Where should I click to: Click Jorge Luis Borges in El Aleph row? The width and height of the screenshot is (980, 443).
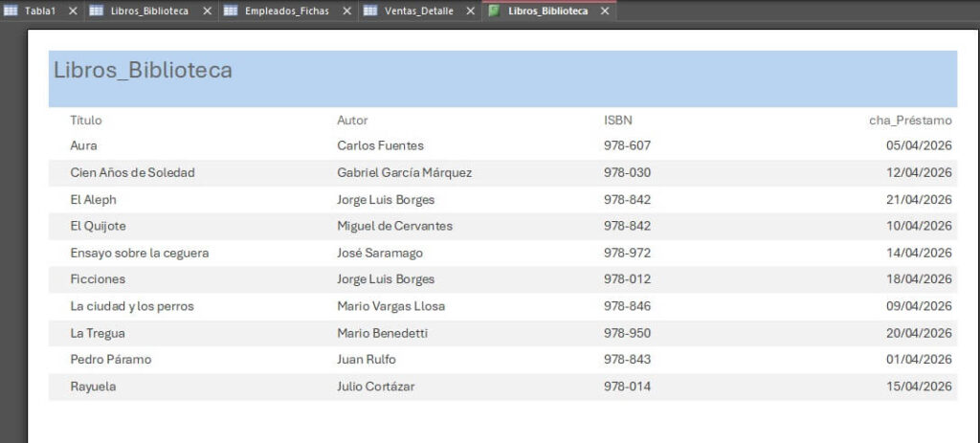point(386,199)
